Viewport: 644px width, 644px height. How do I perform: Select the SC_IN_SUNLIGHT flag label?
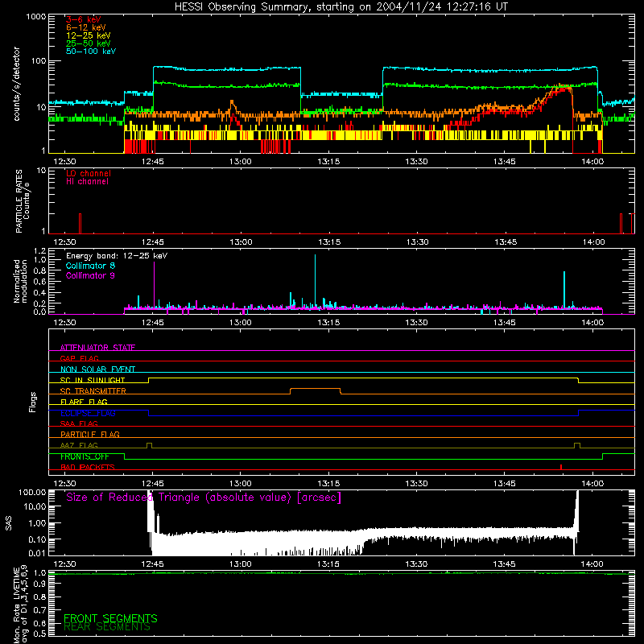coord(93,380)
